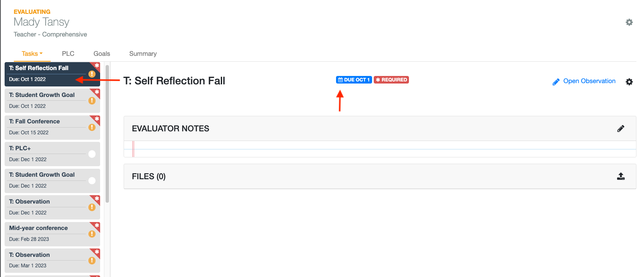Click the blue pencil icon for Open Observation
The image size is (644, 277).
(556, 82)
